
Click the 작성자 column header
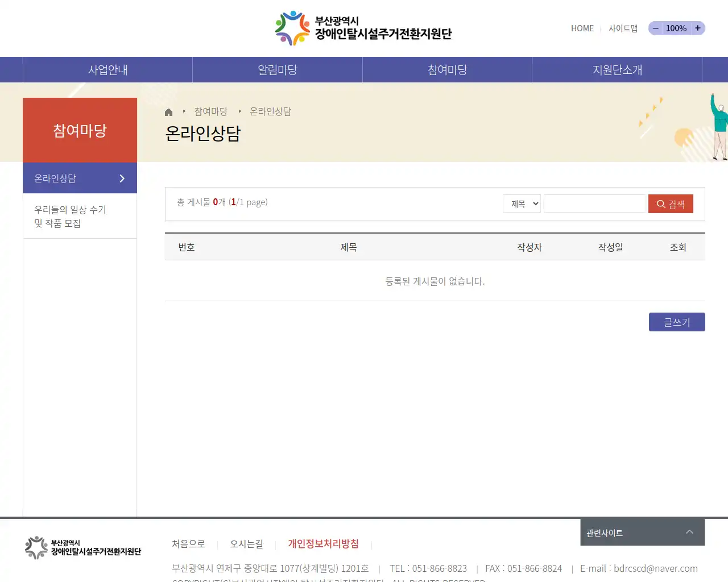pyautogui.click(x=530, y=247)
